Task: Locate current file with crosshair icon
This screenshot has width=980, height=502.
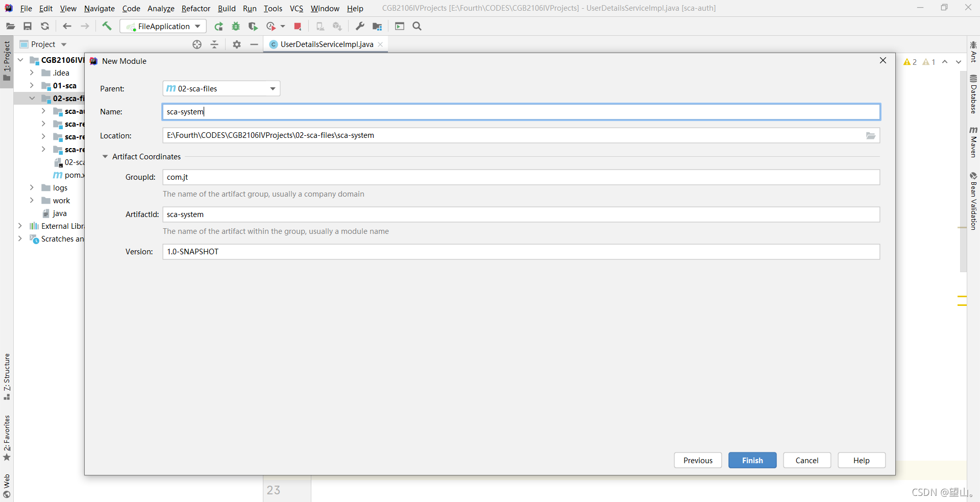Action: 197,44
